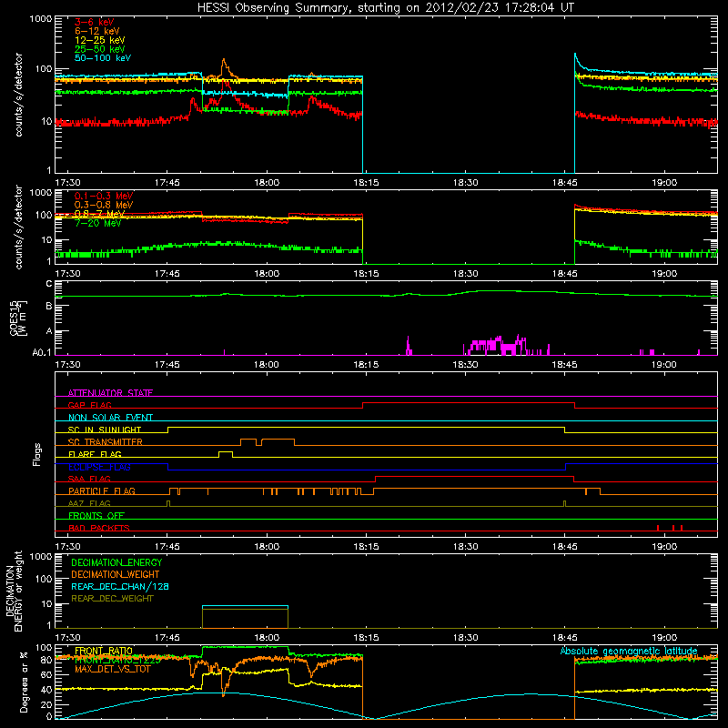Click the DECIMATION_ENERGY legend label
728x728 pixels.
(x=116, y=562)
